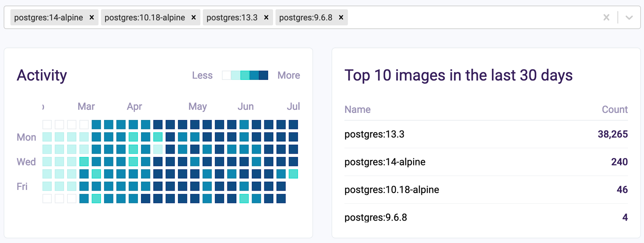Click the Wed weekday label
The width and height of the screenshot is (644, 243).
(x=26, y=162)
